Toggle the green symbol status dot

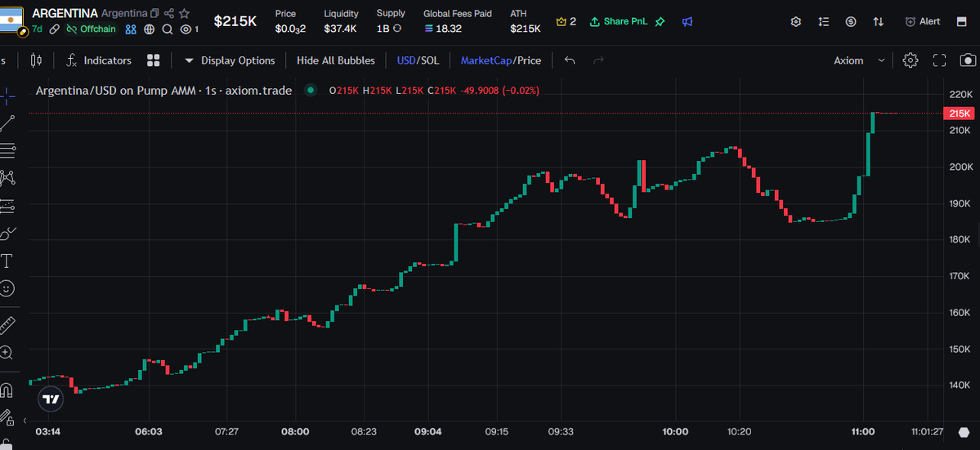[x=310, y=91]
